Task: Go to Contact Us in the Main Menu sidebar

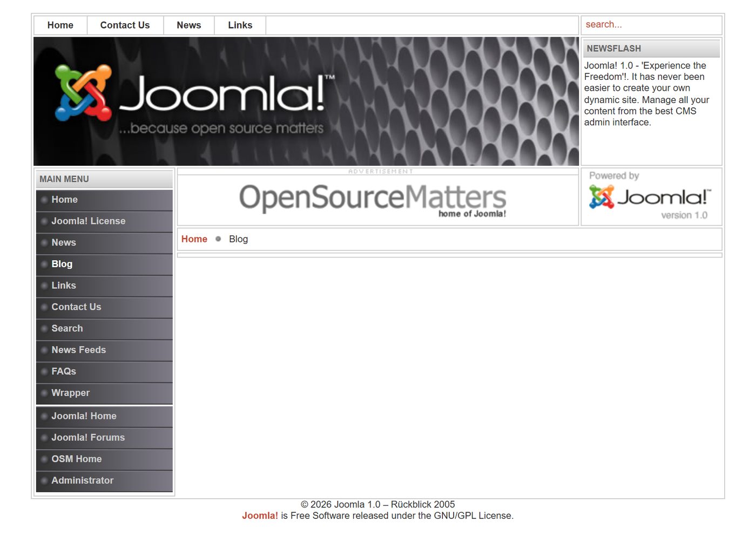Action: [104, 307]
